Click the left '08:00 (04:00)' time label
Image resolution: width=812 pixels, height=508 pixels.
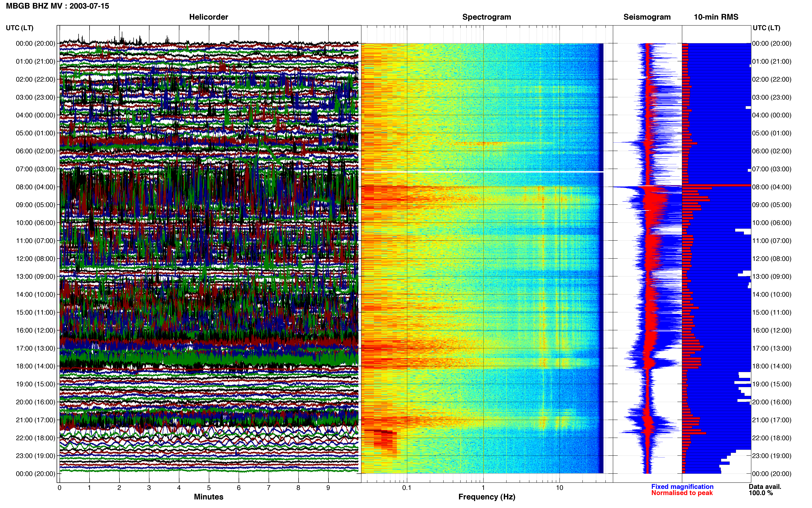36,187
